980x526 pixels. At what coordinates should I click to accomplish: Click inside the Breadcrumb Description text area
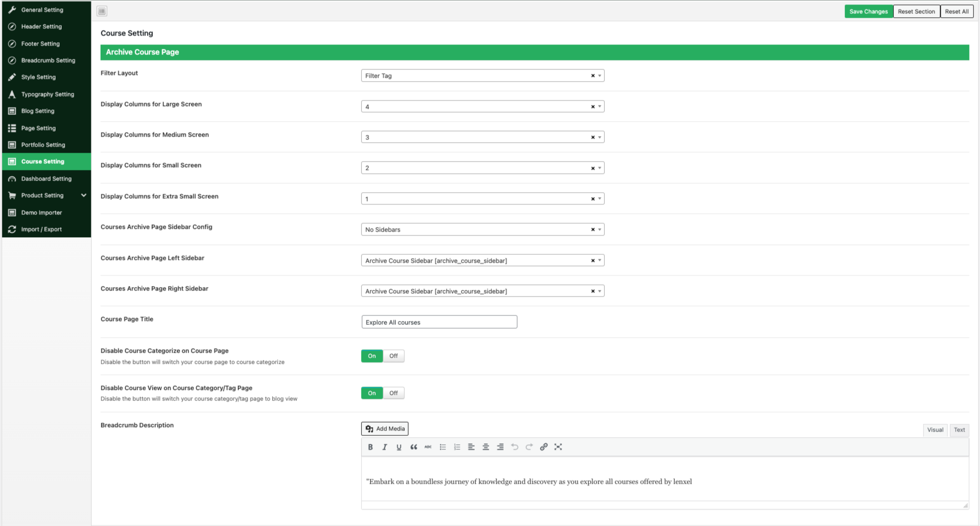(x=665, y=479)
